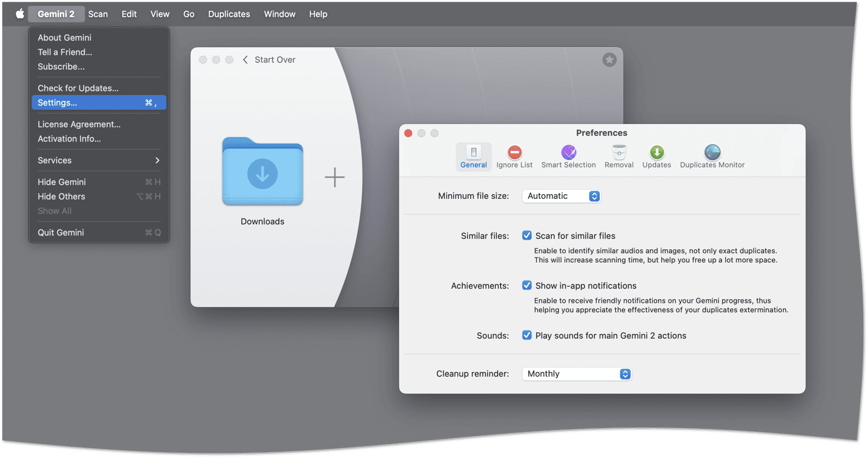Viewport: 868px width, 458px height.
Task: Expand the Services submenu
Action: coord(98,161)
